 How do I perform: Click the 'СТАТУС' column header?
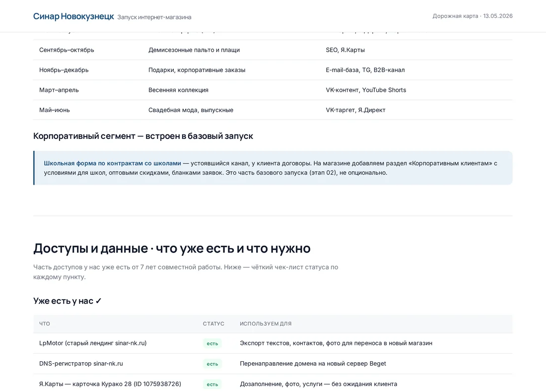coord(213,324)
